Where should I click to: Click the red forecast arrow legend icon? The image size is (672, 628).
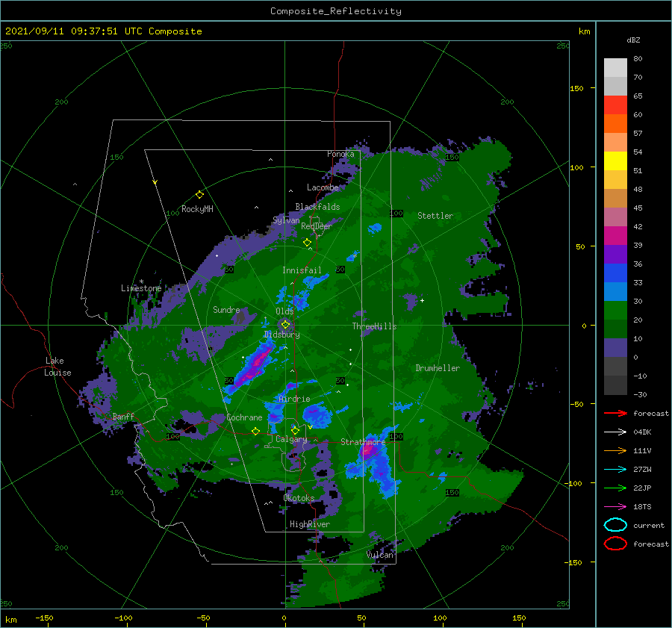click(x=615, y=413)
